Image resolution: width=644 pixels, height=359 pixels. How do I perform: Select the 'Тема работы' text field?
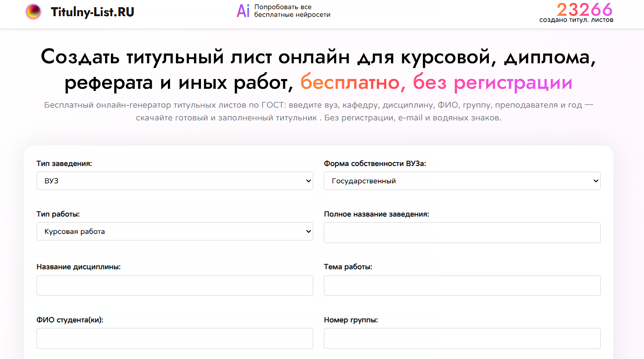click(462, 285)
